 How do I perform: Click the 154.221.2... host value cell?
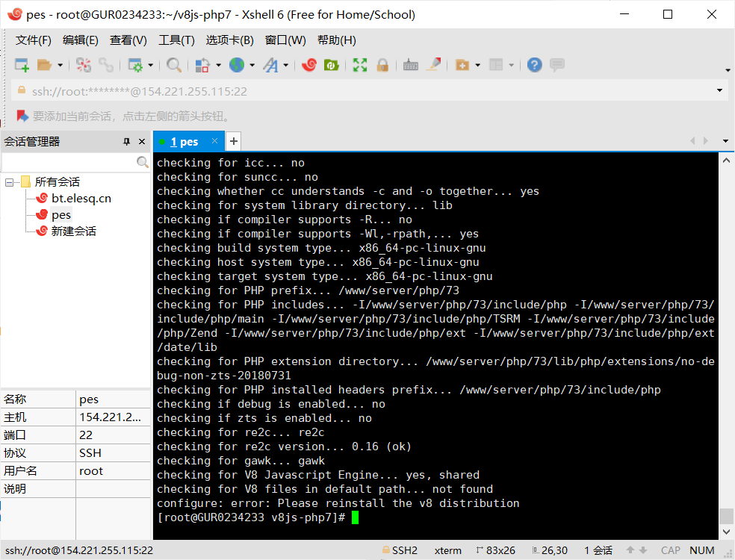(x=113, y=417)
